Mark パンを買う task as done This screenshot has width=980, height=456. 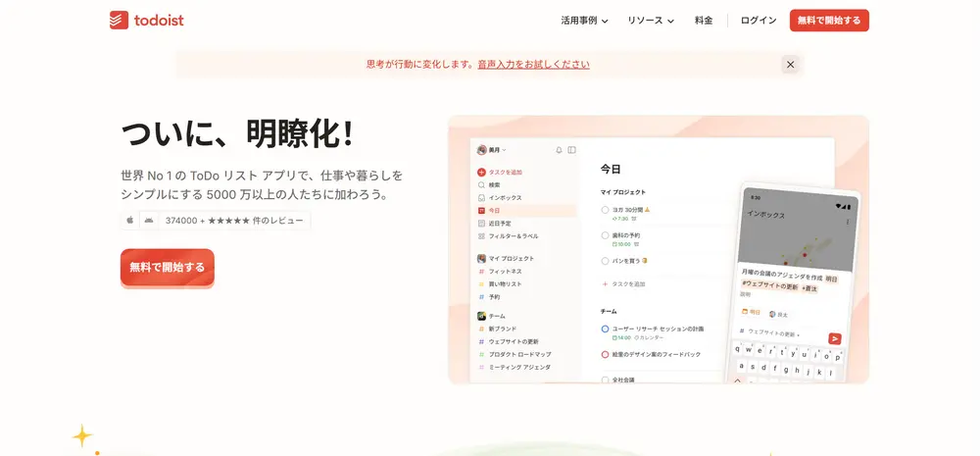pyautogui.click(x=605, y=261)
